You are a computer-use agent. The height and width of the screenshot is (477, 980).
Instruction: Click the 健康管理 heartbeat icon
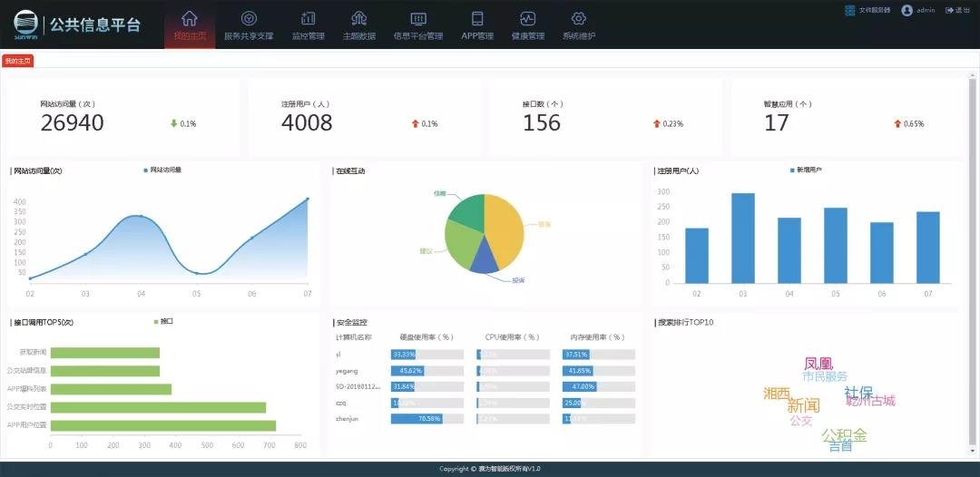click(528, 19)
